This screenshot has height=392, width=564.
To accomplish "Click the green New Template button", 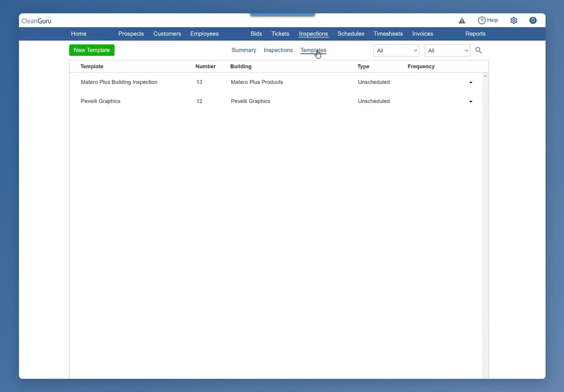I will (x=92, y=50).
